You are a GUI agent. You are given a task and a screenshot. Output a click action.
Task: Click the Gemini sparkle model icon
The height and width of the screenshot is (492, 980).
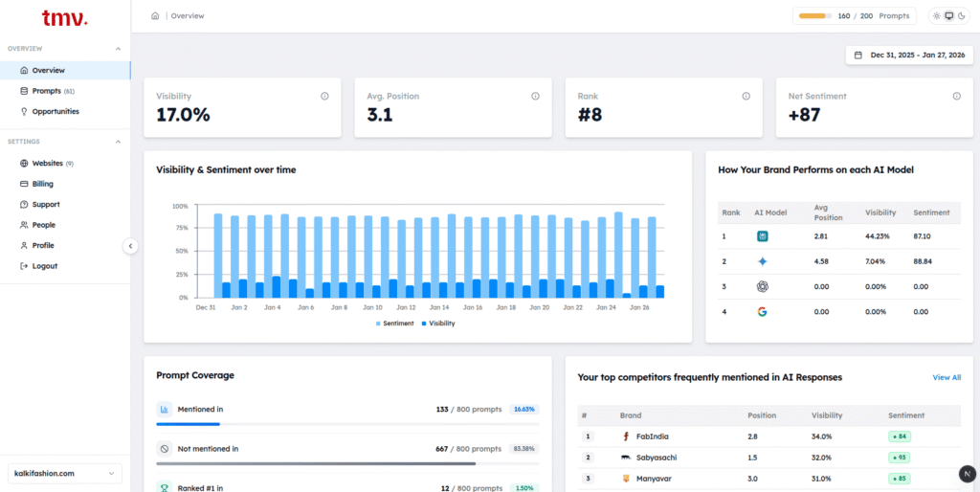click(762, 262)
